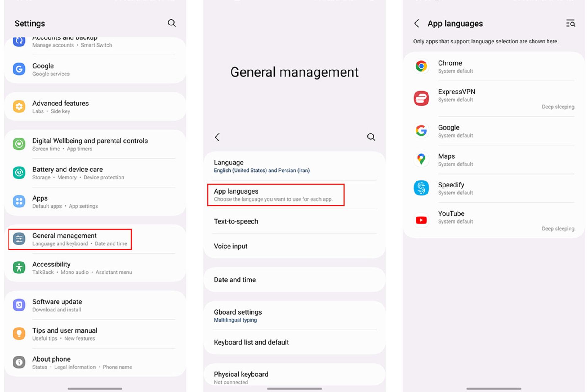The height and width of the screenshot is (392, 588).
Task: Open the Google services icon
Action: (x=19, y=69)
